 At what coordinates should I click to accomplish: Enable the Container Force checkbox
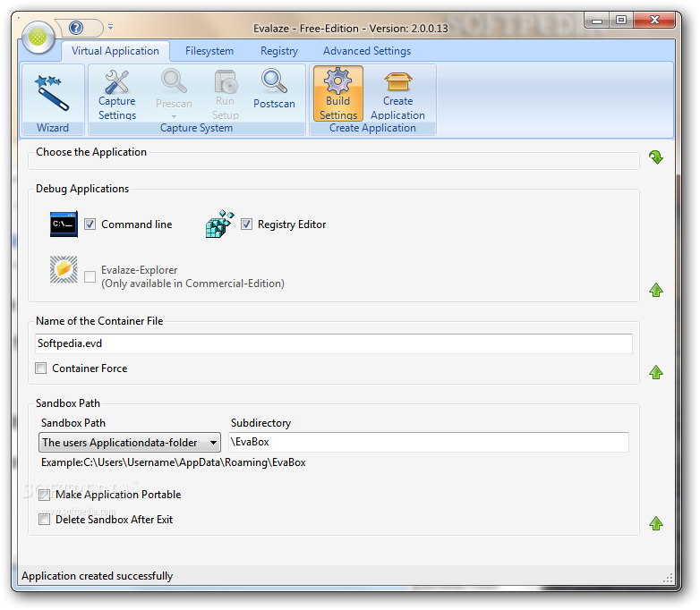40,369
